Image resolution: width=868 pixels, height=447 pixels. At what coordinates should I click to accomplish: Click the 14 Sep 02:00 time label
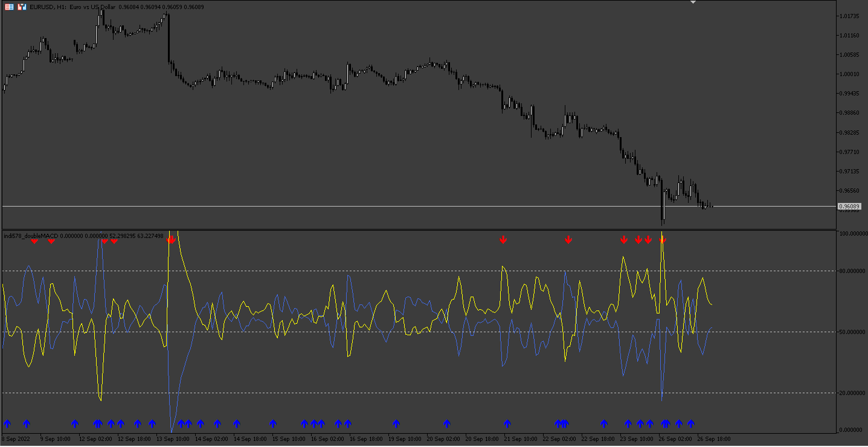coord(211,440)
